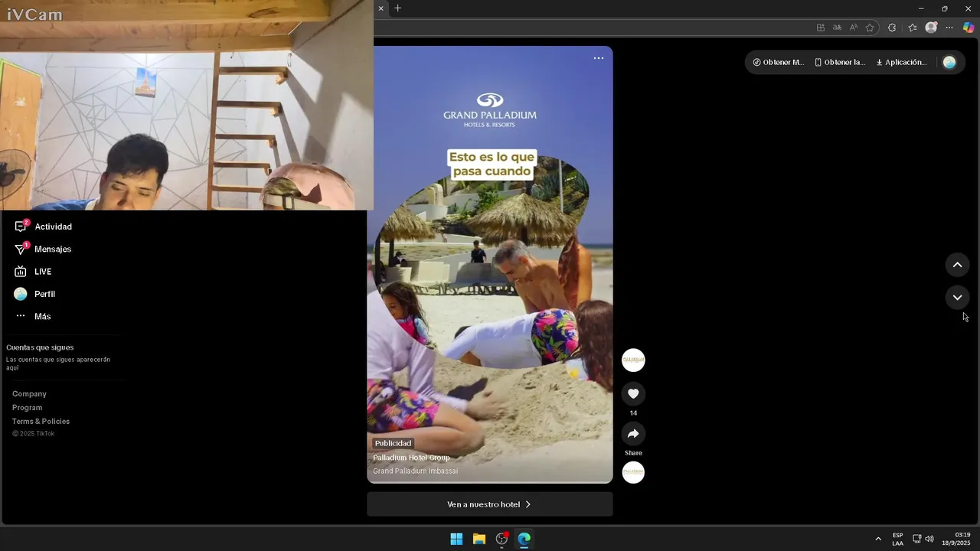Show hidden system tray icons

(878, 539)
